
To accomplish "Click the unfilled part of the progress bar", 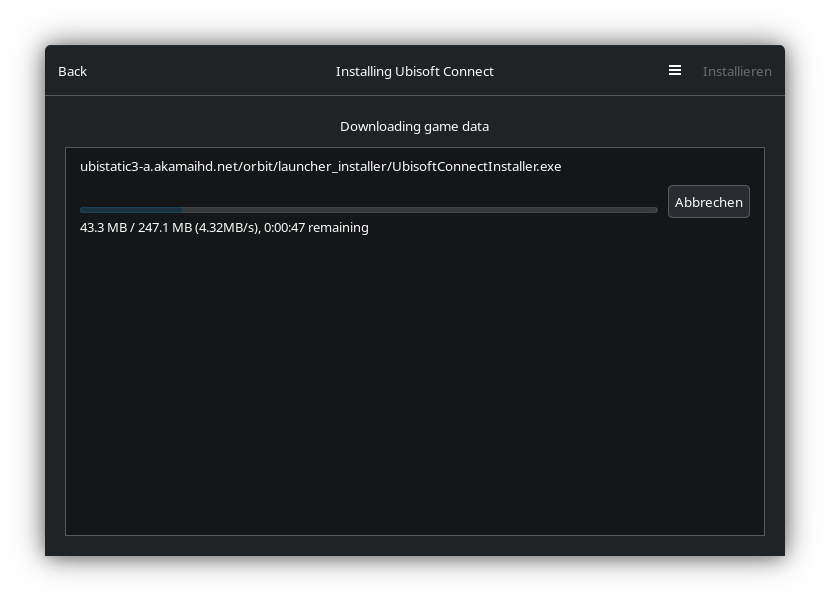I will [x=420, y=210].
